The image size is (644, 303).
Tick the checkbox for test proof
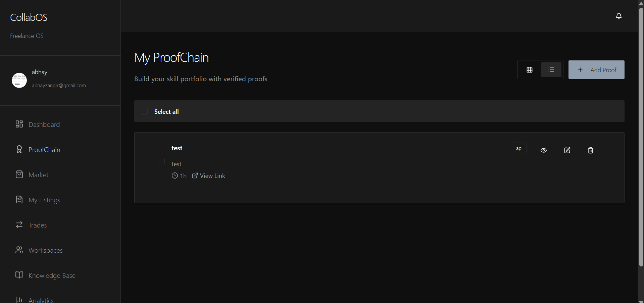click(161, 161)
